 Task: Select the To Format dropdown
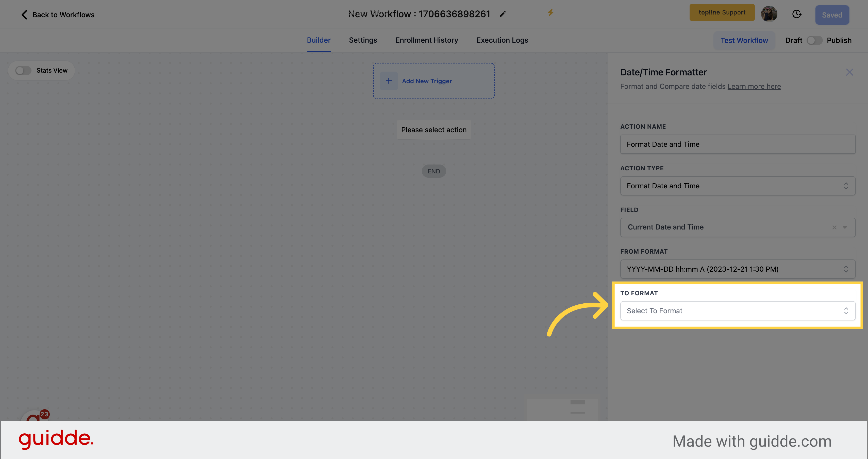tap(737, 311)
